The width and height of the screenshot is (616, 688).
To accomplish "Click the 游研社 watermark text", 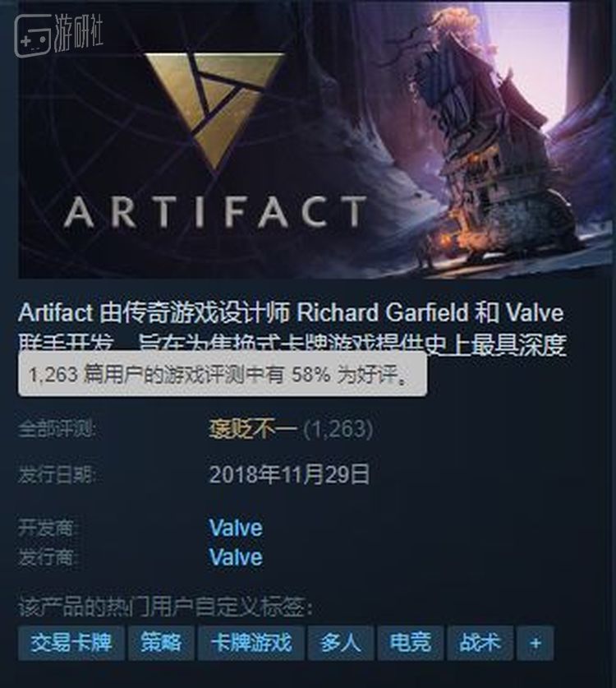I will [x=79, y=35].
